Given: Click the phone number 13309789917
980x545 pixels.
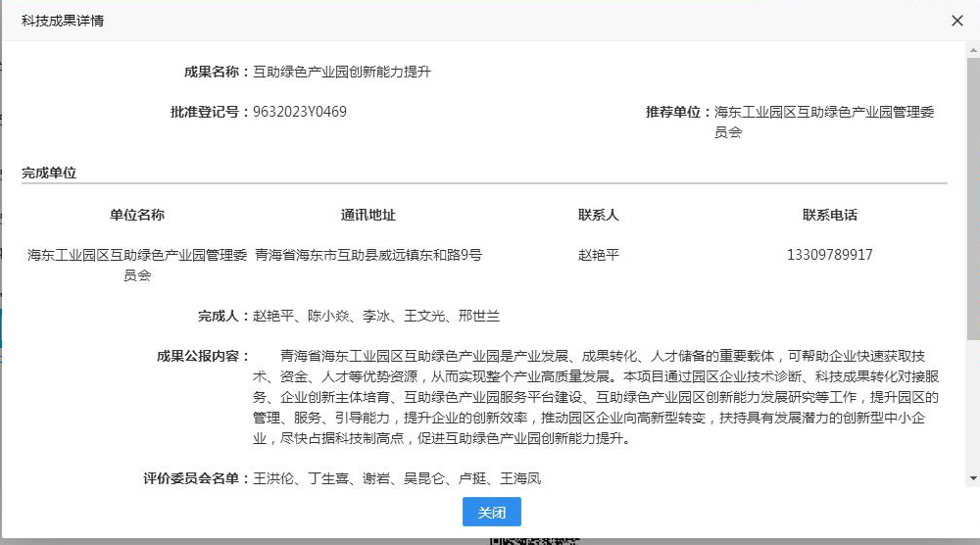Looking at the screenshot, I should pyautogui.click(x=830, y=255).
